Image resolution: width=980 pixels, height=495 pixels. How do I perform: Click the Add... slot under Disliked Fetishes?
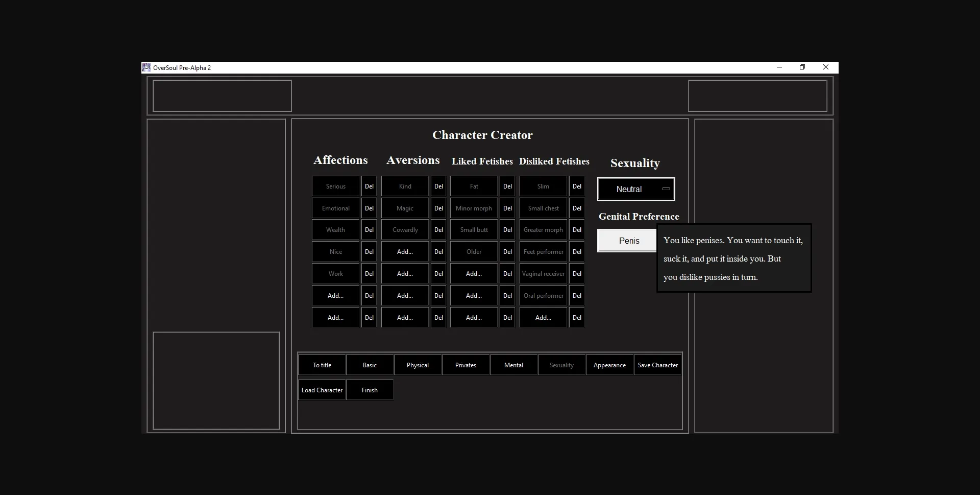(543, 318)
